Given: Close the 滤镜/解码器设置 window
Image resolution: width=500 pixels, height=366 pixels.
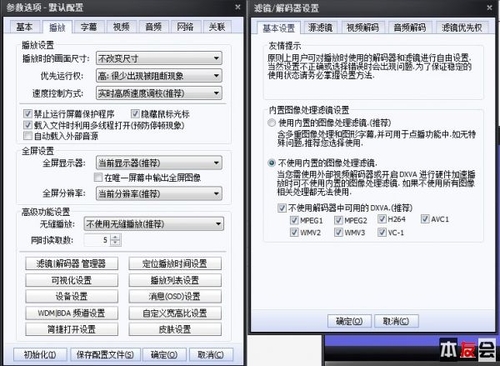Looking at the screenshot, I should 489,7.
